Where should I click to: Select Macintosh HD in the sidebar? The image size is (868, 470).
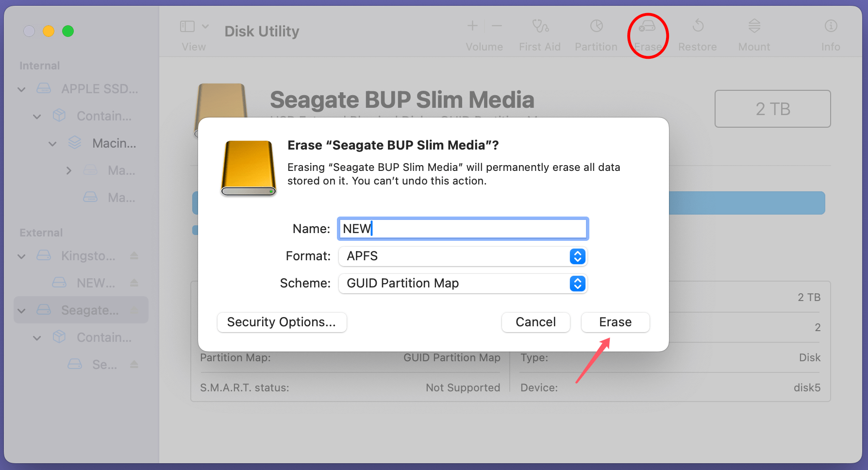coord(114,143)
